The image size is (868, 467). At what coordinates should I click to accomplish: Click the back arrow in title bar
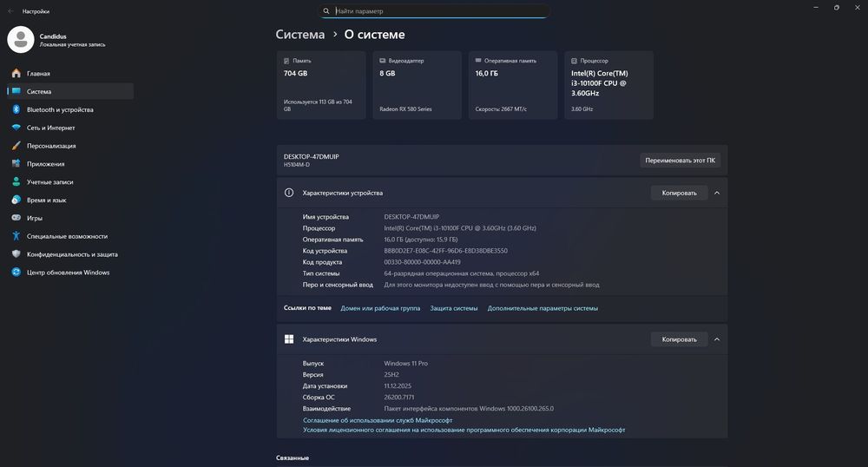click(x=10, y=11)
